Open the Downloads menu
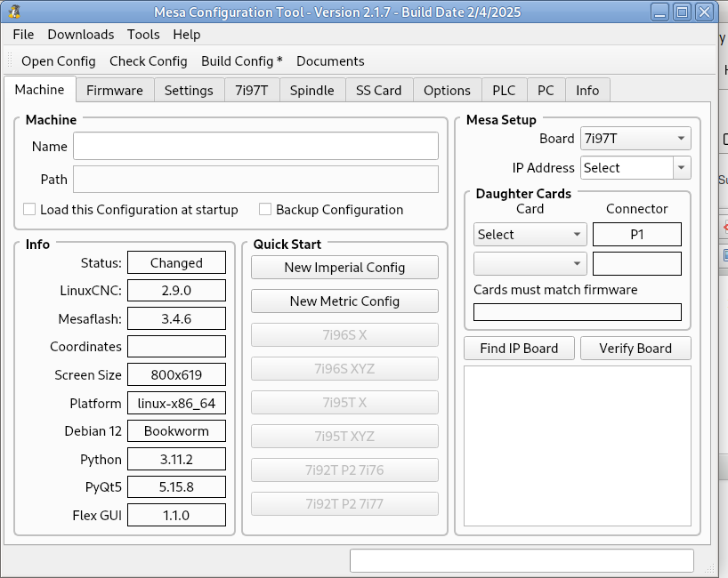Image resolution: width=728 pixels, height=578 pixels. [81, 35]
